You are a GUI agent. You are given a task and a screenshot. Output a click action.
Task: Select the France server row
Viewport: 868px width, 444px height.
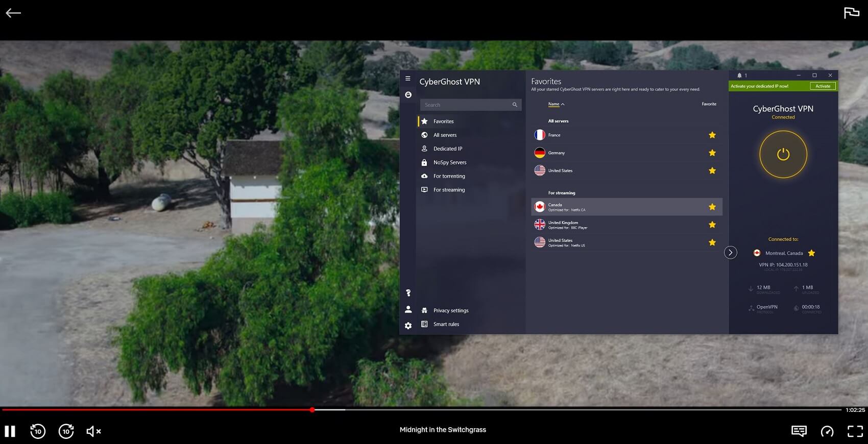tap(626, 135)
